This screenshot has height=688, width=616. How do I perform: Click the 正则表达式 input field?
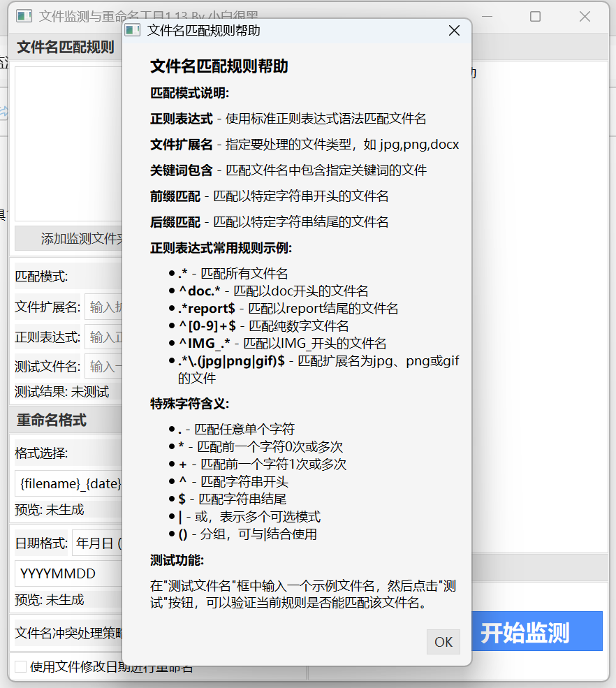[x=103, y=337]
